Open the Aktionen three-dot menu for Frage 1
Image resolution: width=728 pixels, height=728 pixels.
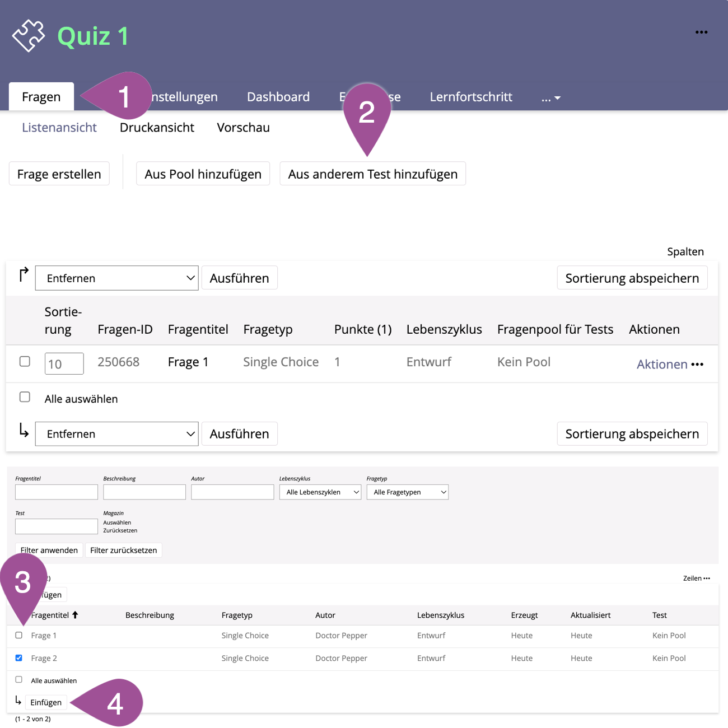(697, 365)
